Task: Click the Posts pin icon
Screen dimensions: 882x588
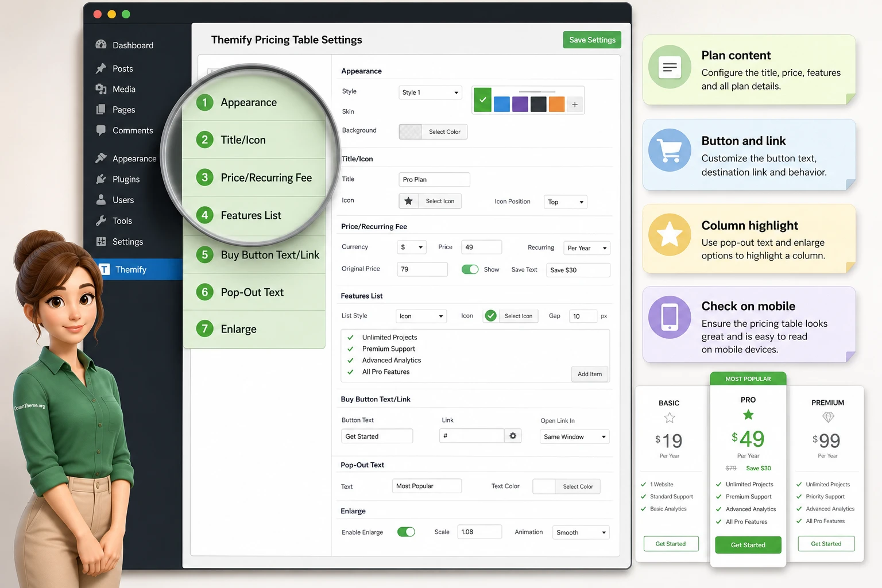Action: 101,68
